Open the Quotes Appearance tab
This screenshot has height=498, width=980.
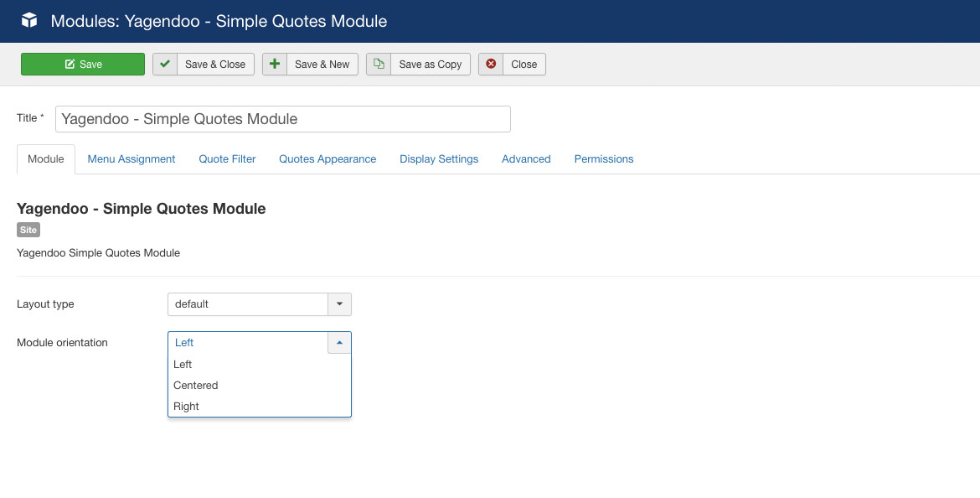tap(328, 159)
